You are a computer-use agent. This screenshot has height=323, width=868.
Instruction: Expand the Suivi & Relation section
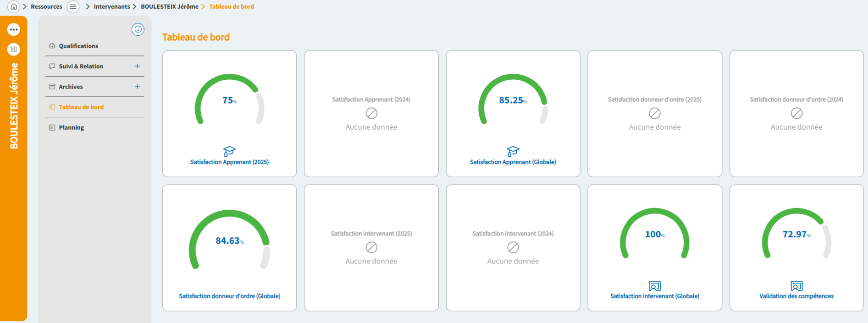click(x=137, y=66)
